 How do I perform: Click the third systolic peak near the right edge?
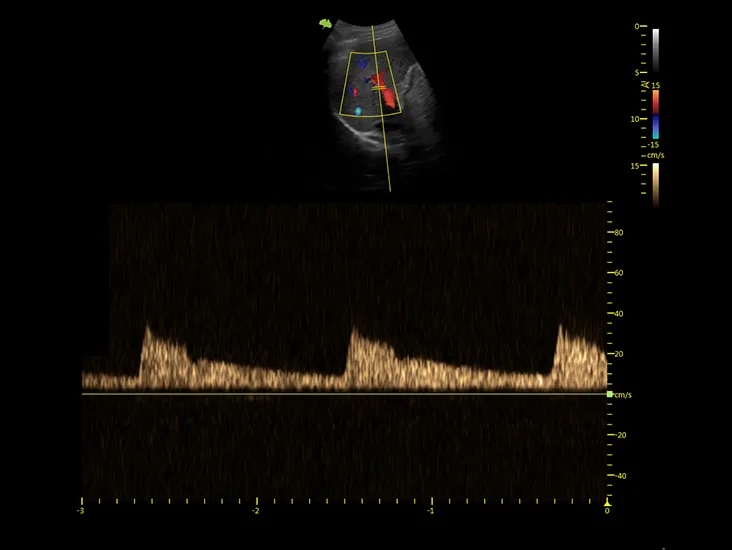click(x=560, y=328)
